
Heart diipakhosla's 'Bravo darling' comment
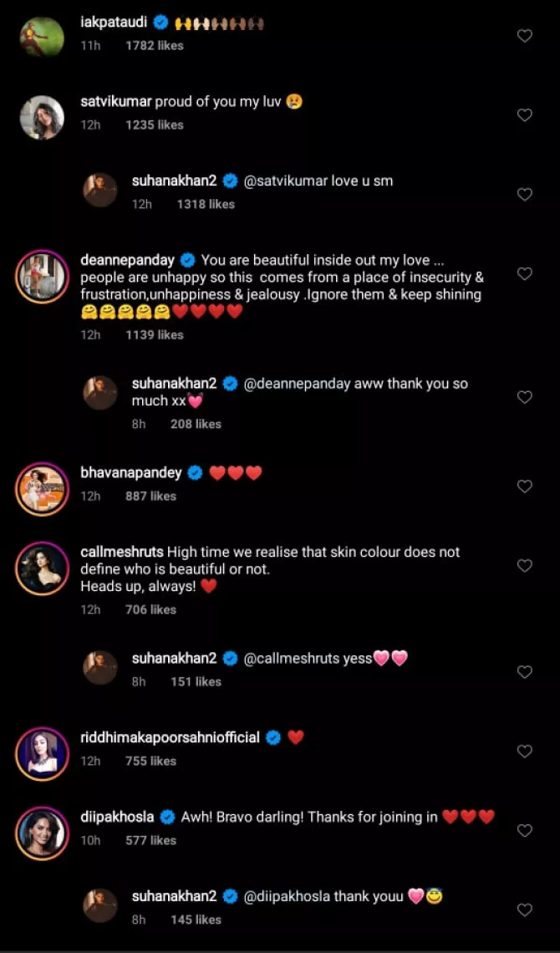point(525,831)
